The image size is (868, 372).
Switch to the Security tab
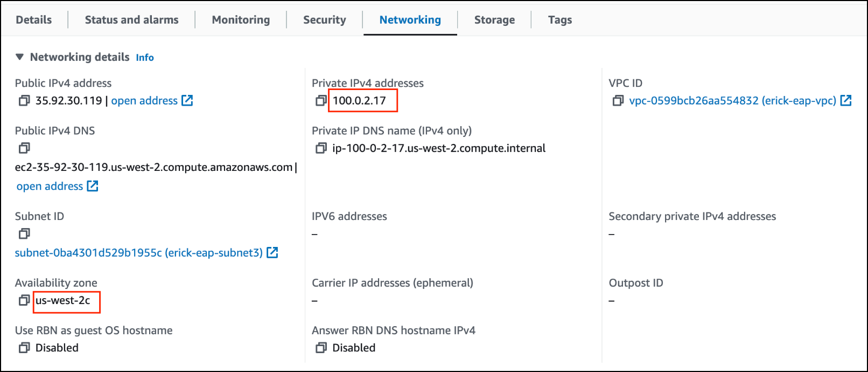coord(324,20)
